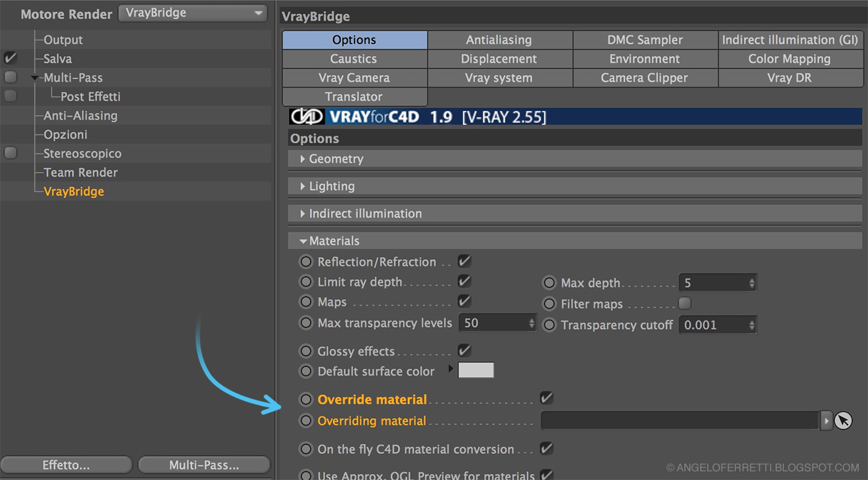Click the animation dot beside Filter maps
This screenshot has width=868, height=480.
(x=549, y=304)
